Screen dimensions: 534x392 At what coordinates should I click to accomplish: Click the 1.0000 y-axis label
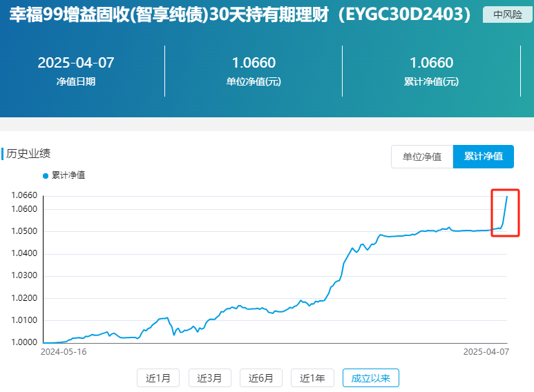coord(24,342)
